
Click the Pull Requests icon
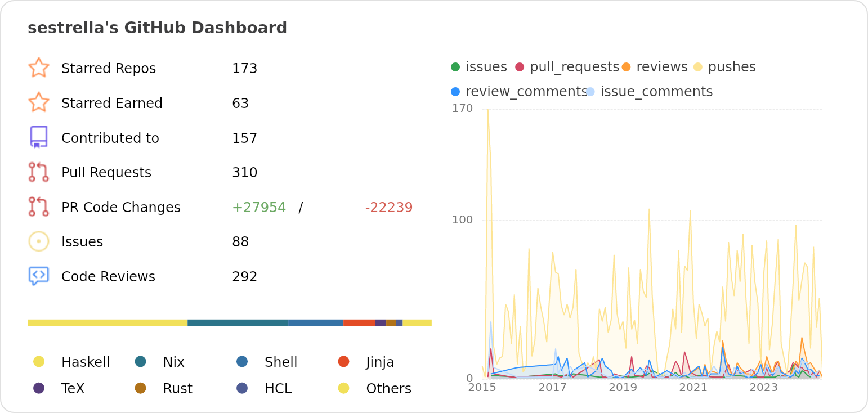click(39, 172)
